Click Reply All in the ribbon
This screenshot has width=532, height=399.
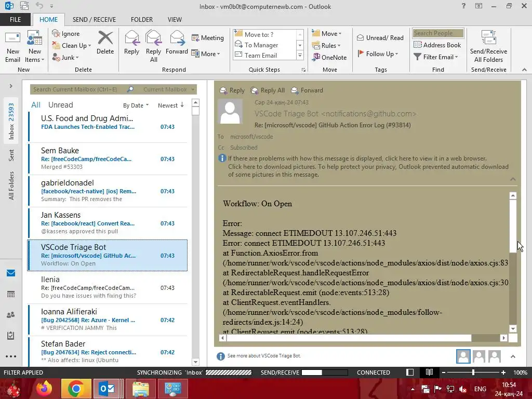click(153, 46)
